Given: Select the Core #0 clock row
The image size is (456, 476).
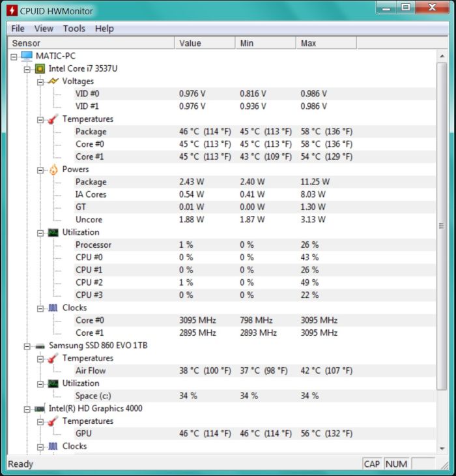Looking at the screenshot, I should (255, 320).
